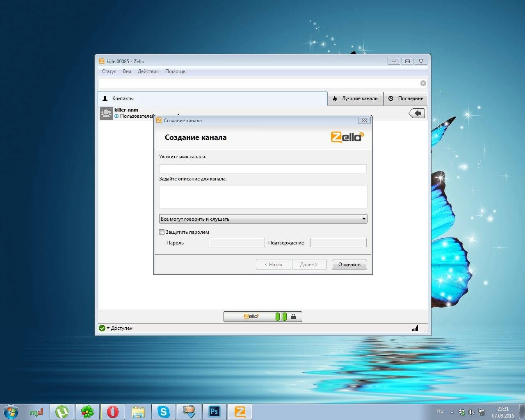
Task: Open the Помощь menu
Action: coord(175,71)
